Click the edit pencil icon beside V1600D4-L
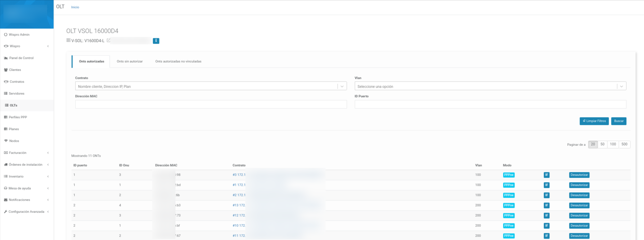This screenshot has height=240, width=644. point(108,40)
